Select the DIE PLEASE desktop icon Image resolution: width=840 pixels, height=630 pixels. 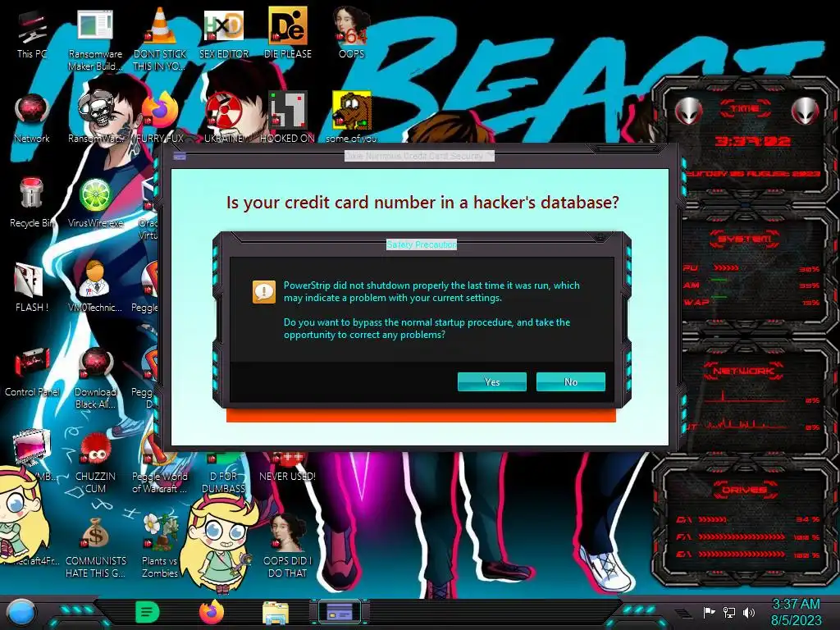[x=288, y=33]
